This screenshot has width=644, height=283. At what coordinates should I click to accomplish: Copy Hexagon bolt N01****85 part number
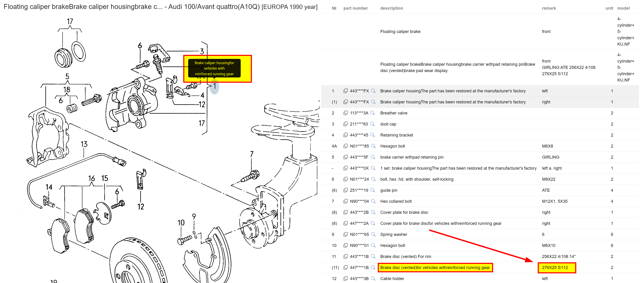[345, 146]
